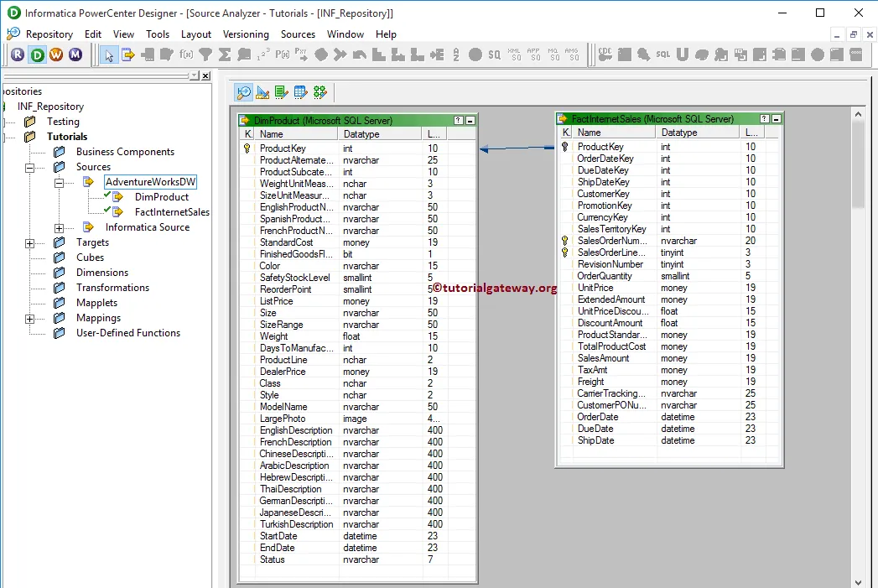The image size is (878, 588).
Task: Click the 1-2-3 Sequence Generator icon
Action: click(263, 55)
